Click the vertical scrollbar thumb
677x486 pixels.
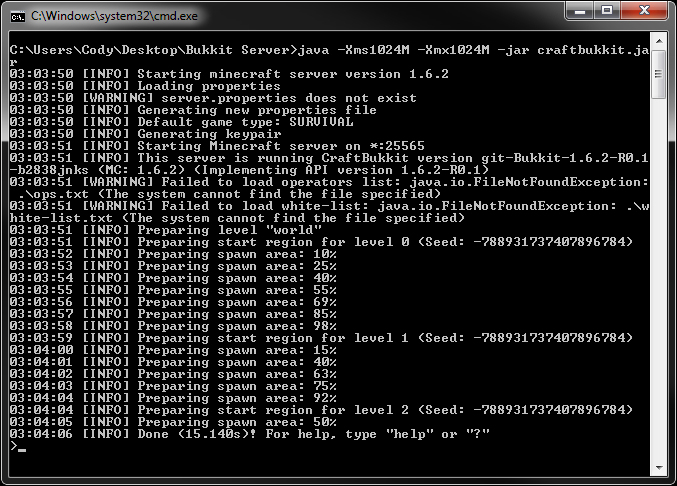point(659,74)
